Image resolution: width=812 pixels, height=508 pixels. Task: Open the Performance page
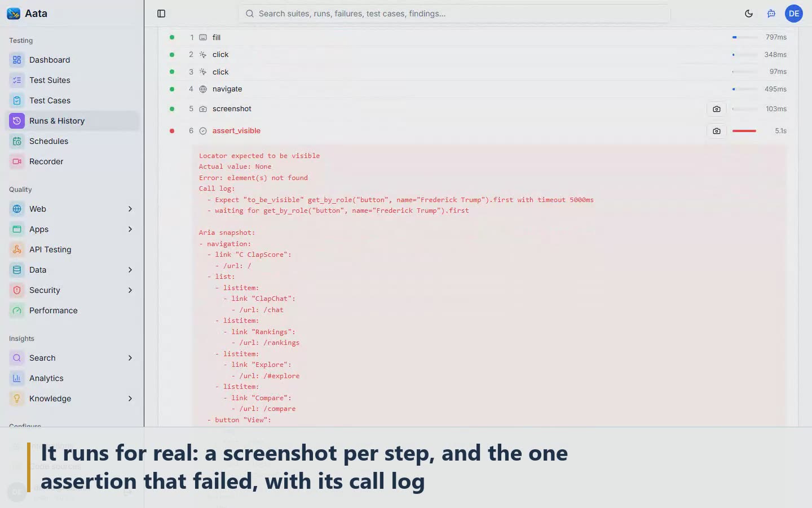[72, 310]
